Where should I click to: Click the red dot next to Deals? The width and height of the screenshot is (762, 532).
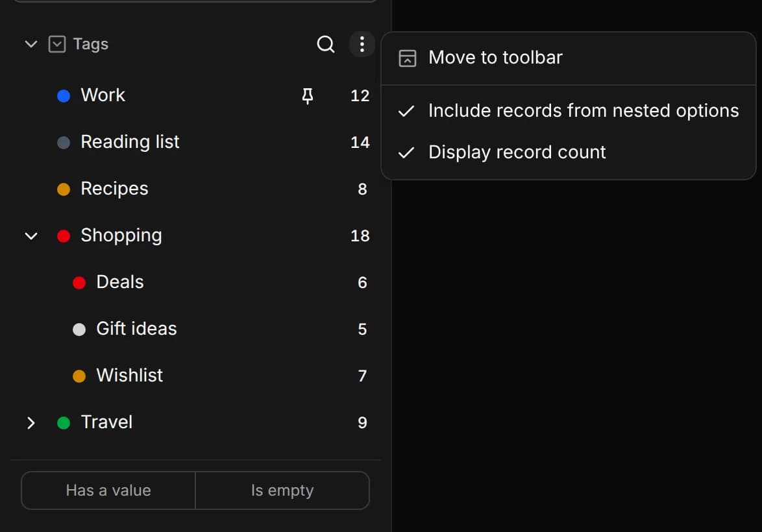coord(79,283)
